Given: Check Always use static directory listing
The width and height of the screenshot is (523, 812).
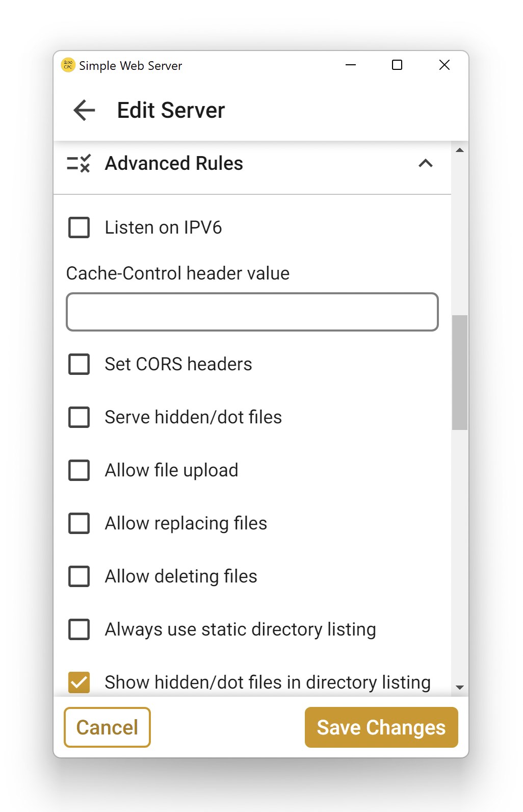Looking at the screenshot, I should [79, 629].
